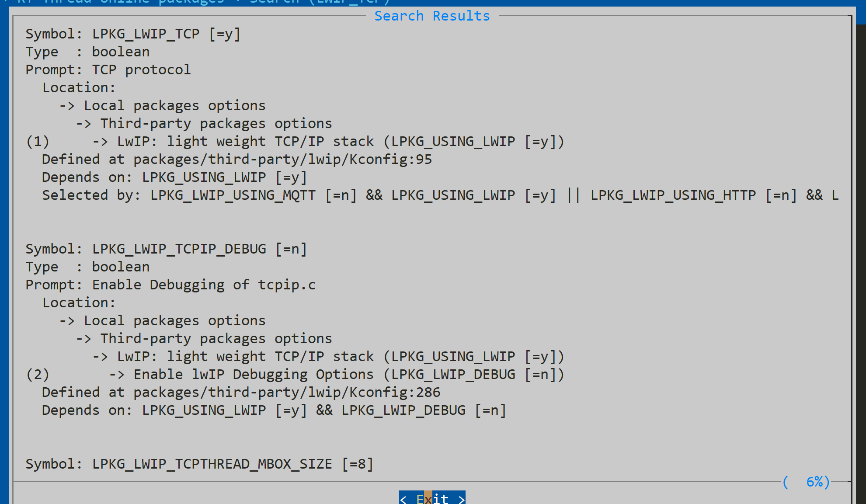Click Depends on LPKG_LWIP_DEBUG [=n] line
Viewport: 866px width, 504px height.
(x=274, y=410)
